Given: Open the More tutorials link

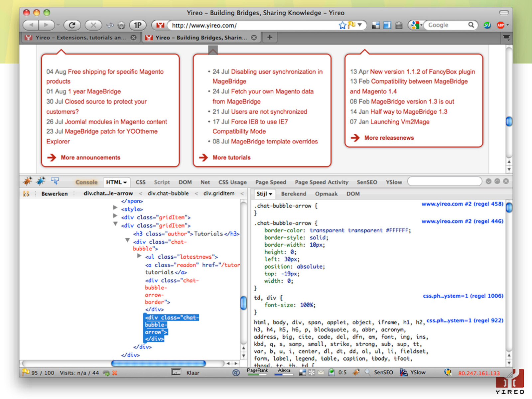Looking at the screenshot, I should (x=231, y=158).
